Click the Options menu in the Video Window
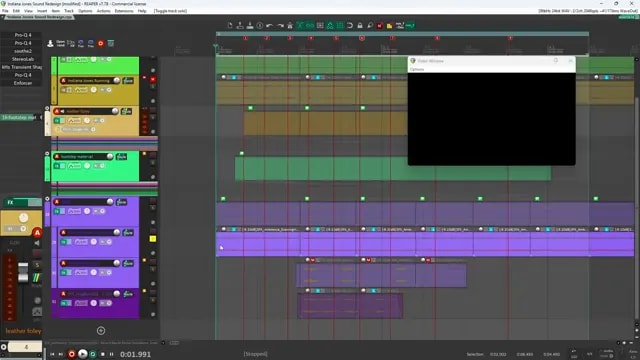 (417, 69)
